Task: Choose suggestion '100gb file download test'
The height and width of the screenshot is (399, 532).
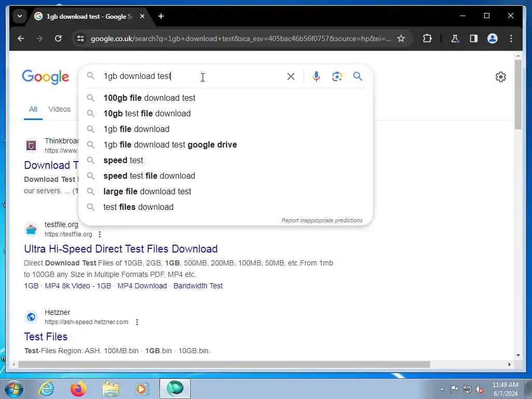Action: click(x=225, y=98)
